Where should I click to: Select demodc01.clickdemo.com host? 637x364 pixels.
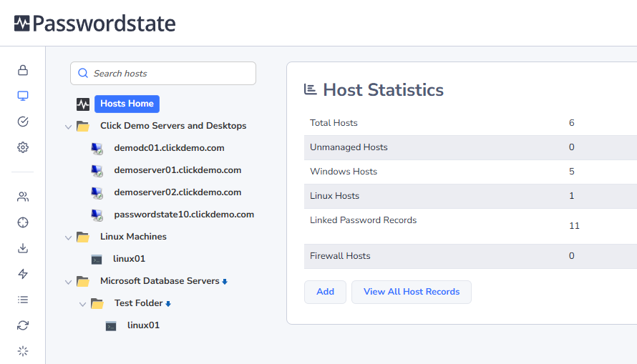click(x=169, y=148)
